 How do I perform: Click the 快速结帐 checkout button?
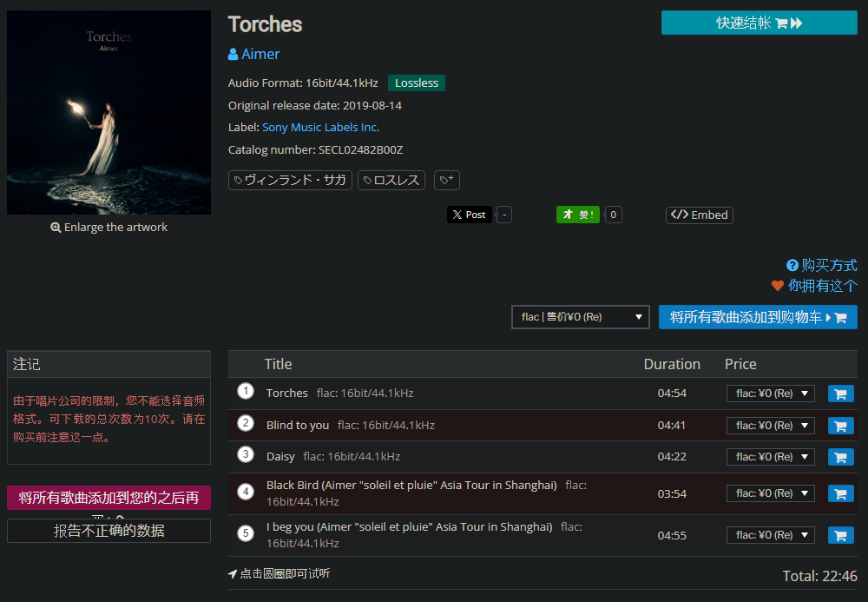click(759, 23)
